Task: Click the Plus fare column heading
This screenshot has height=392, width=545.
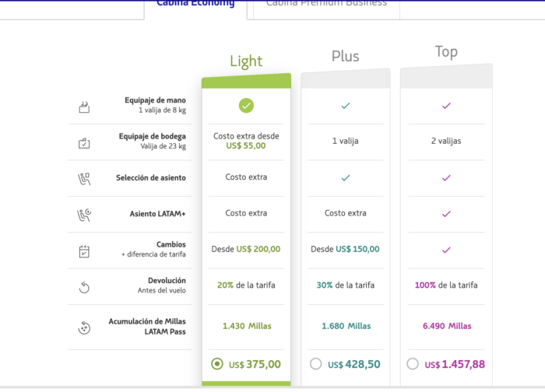Action: pyautogui.click(x=345, y=56)
